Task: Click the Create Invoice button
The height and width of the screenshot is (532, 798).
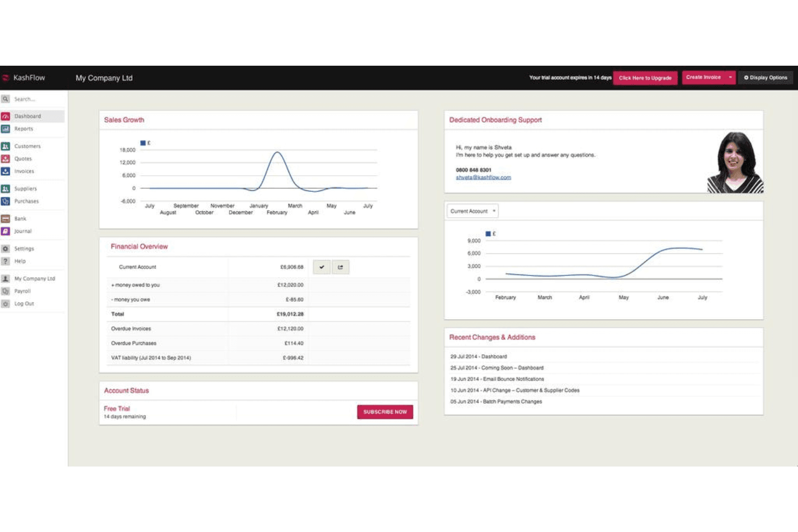Action: (704, 78)
